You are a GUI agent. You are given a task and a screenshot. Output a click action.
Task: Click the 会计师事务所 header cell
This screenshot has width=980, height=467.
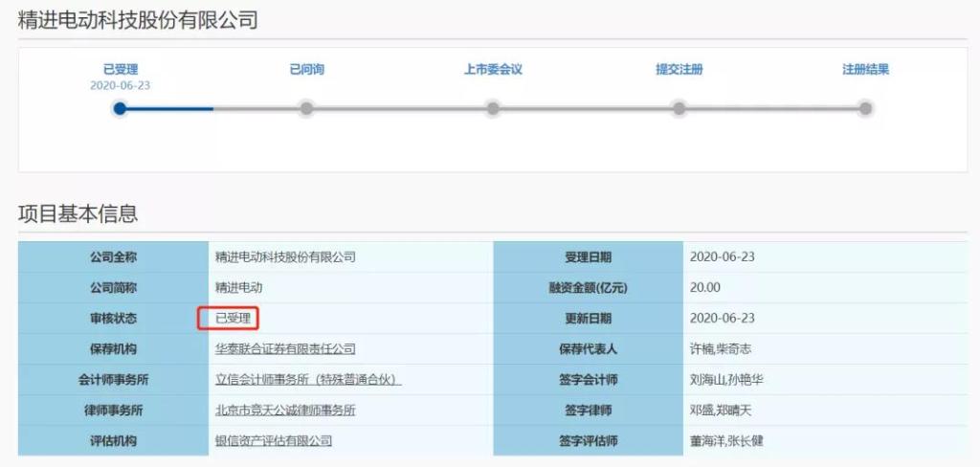[113, 380]
